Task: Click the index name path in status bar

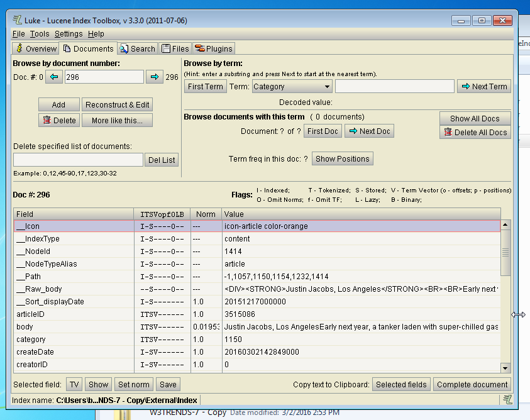Action: coord(127,401)
